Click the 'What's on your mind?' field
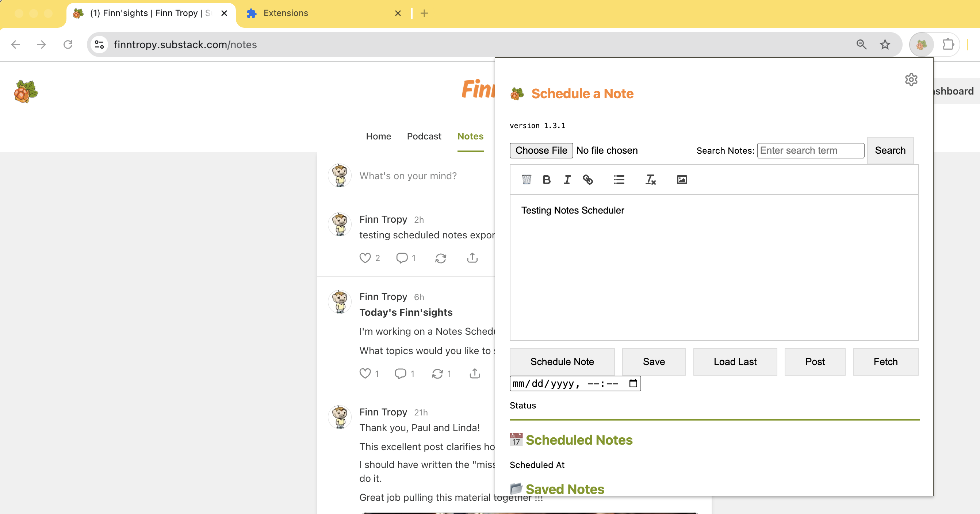This screenshot has height=514, width=980. [408, 176]
